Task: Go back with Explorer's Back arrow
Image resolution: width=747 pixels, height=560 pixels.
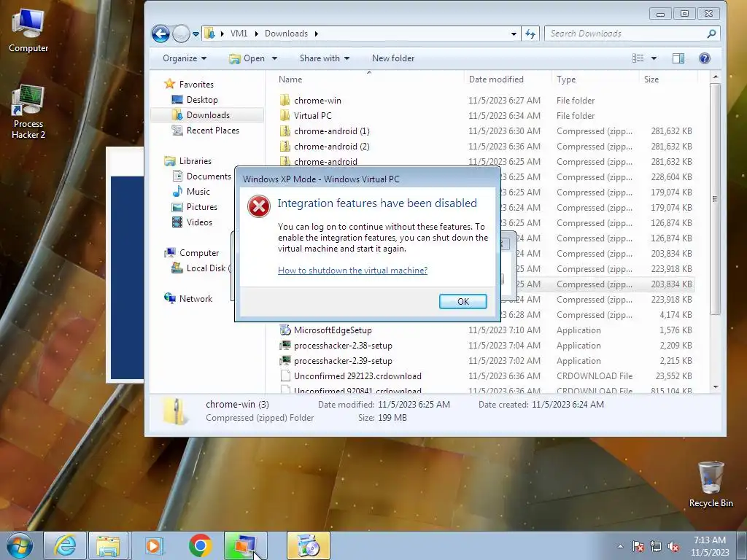Action: click(160, 34)
